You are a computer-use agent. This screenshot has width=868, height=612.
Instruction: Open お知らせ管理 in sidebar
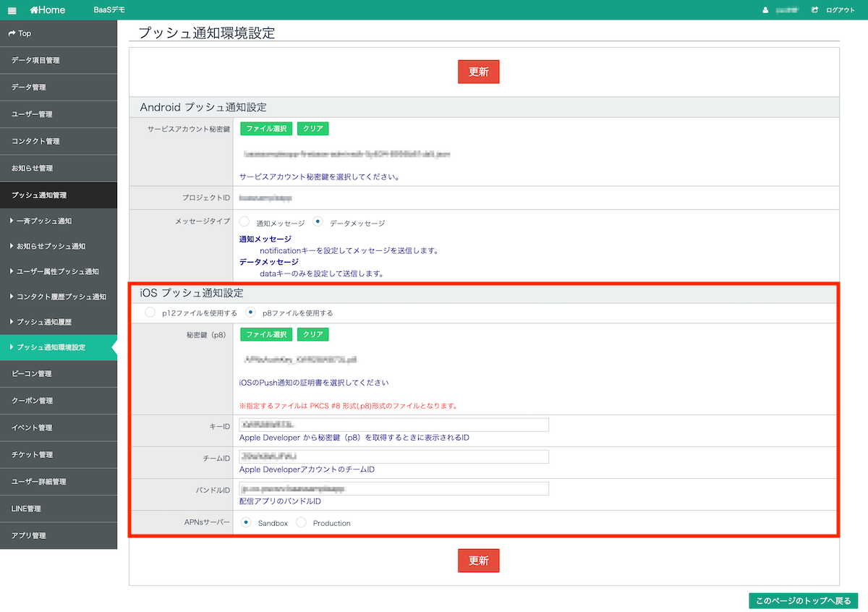59,169
